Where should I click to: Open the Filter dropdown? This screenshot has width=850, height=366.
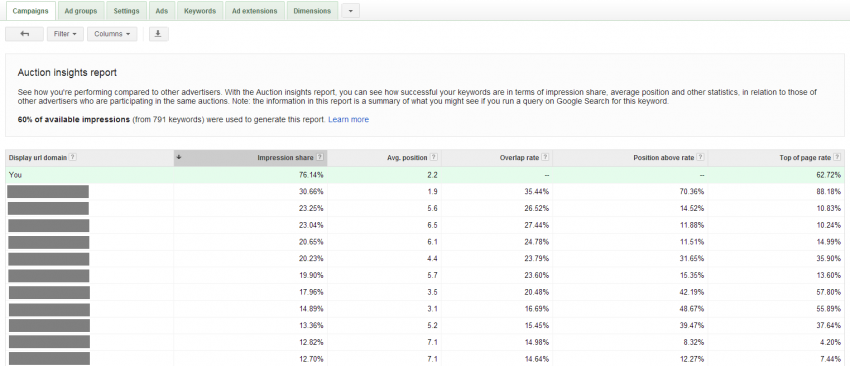[65, 34]
